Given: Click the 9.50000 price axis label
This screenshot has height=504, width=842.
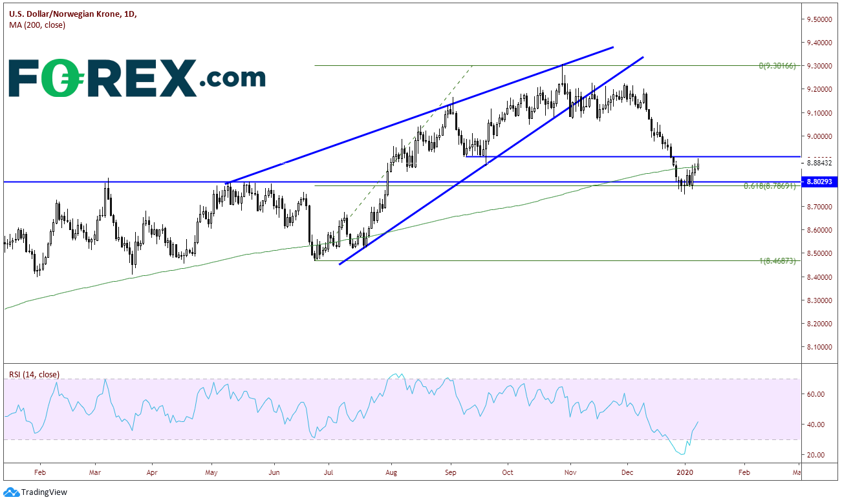Looking at the screenshot, I should (819, 19).
